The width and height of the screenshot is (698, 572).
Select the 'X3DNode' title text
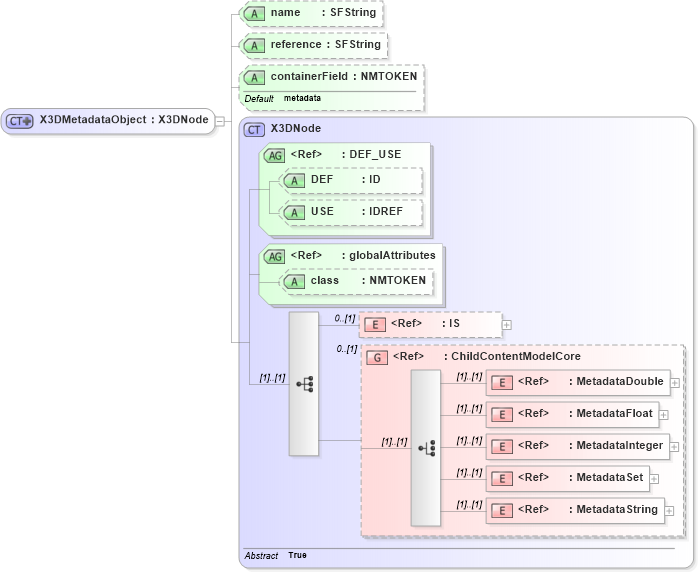pos(296,129)
